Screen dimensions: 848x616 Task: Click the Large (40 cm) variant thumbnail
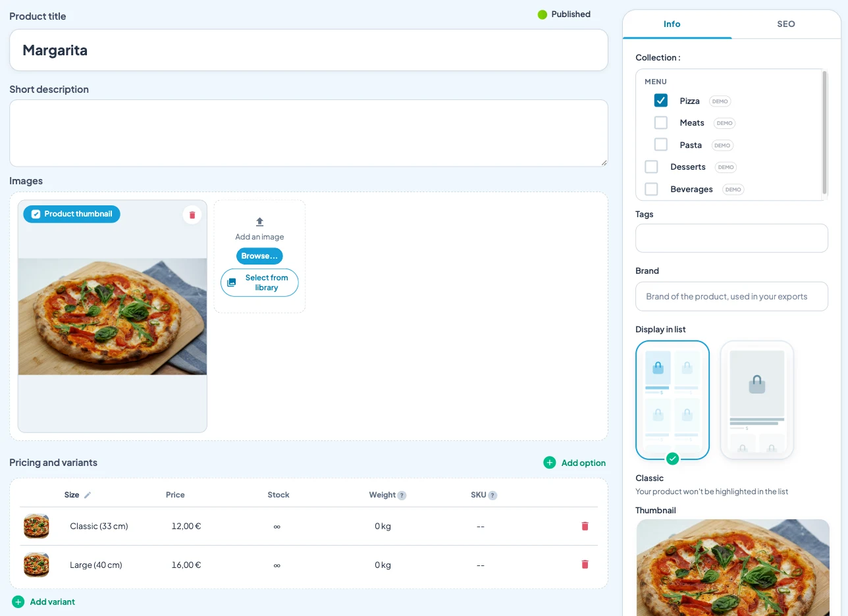click(36, 565)
